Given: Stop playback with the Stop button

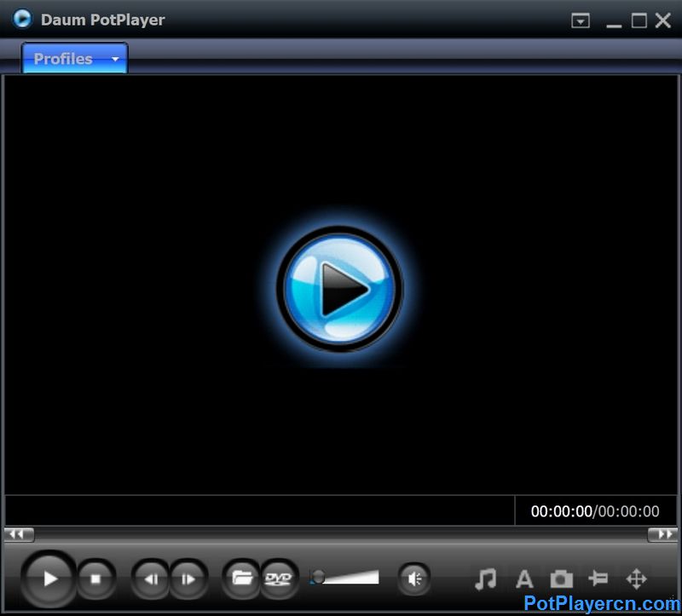Looking at the screenshot, I should tap(96, 579).
